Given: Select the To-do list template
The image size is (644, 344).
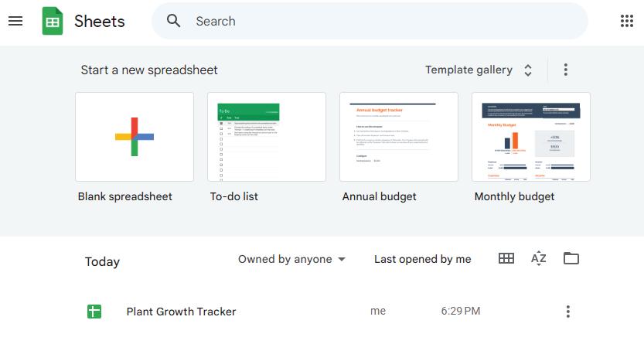Looking at the screenshot, I should coord(267,137).
